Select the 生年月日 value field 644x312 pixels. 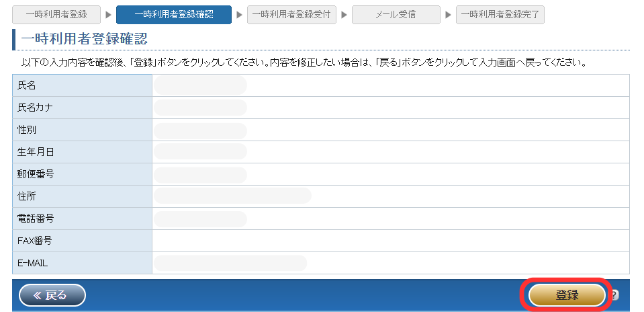click(x=200, y=152)
